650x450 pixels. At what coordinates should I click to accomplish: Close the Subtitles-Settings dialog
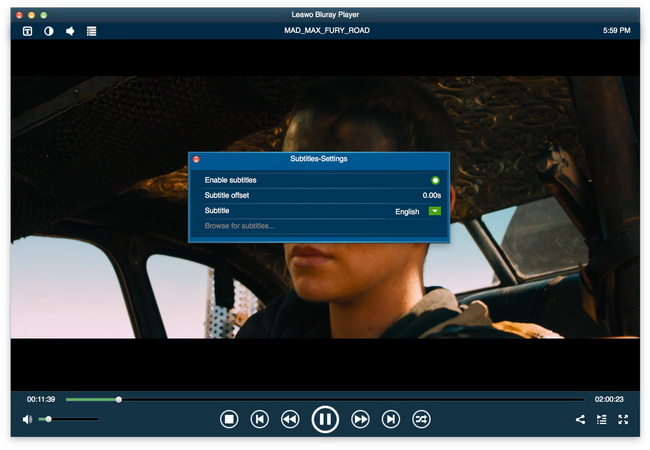pyautogui.click(x=197, y=159)
